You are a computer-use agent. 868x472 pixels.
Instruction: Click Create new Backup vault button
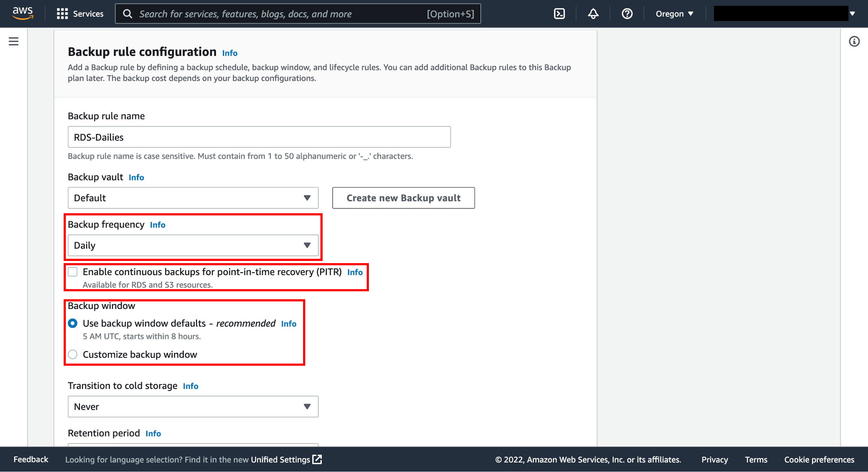coord(404,197)
